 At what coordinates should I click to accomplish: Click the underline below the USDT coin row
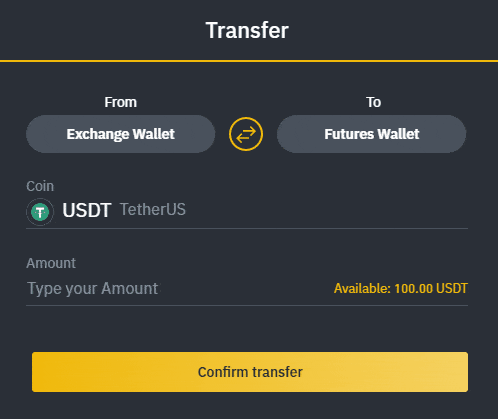pyautogui.click(x=247, y=228)
